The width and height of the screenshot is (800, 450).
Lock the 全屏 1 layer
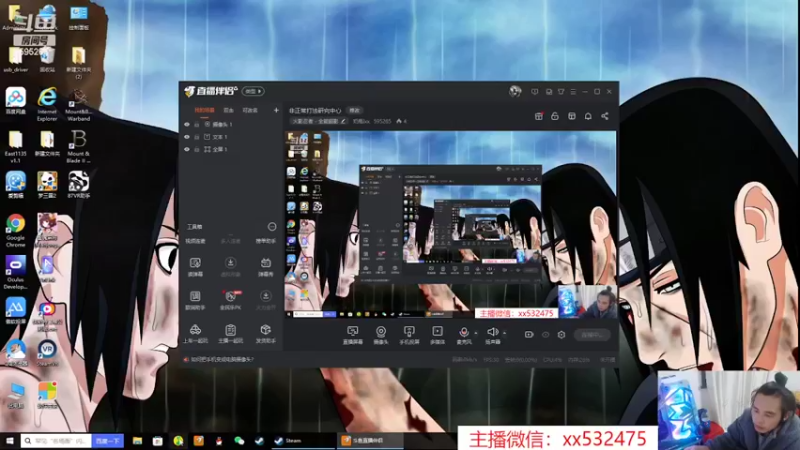[196, 149]
